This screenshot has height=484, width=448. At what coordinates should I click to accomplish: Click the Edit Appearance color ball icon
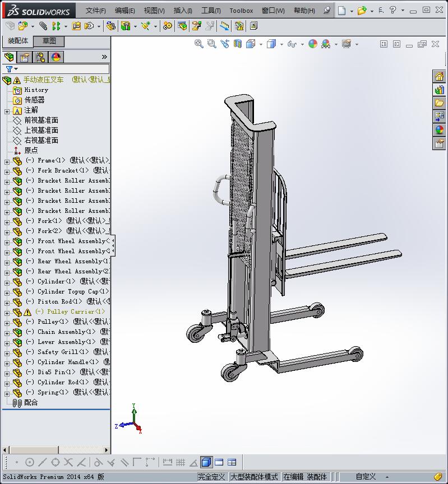pos(313,44)
